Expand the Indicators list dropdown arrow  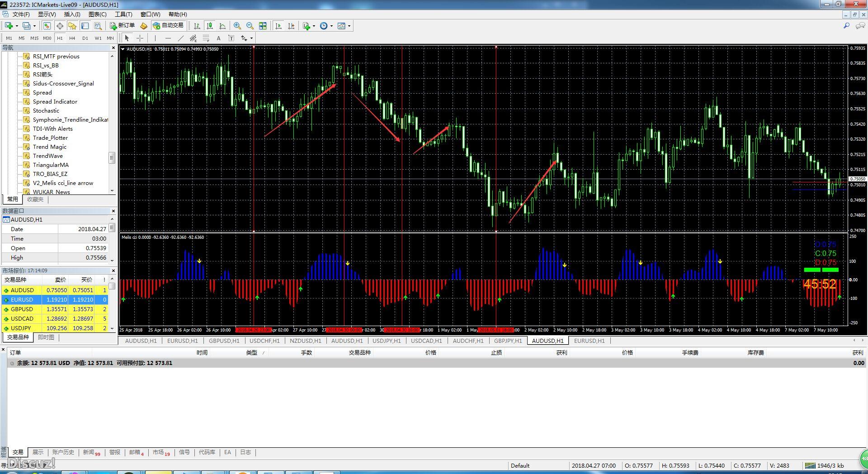[314, 26]
